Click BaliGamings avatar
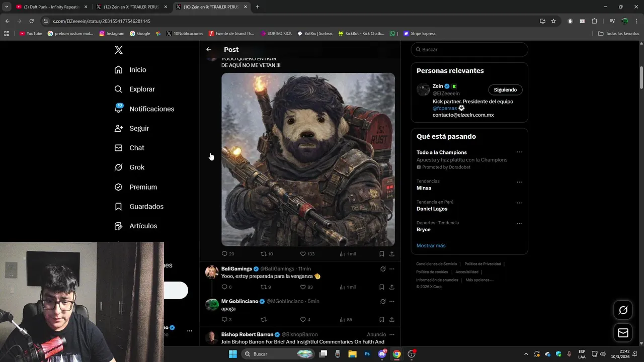 tap(212, 272)
